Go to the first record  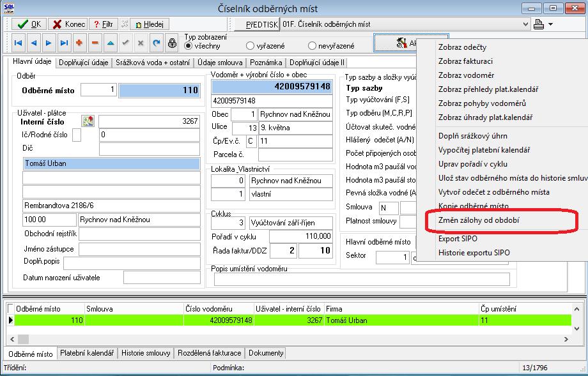[18, 43]
